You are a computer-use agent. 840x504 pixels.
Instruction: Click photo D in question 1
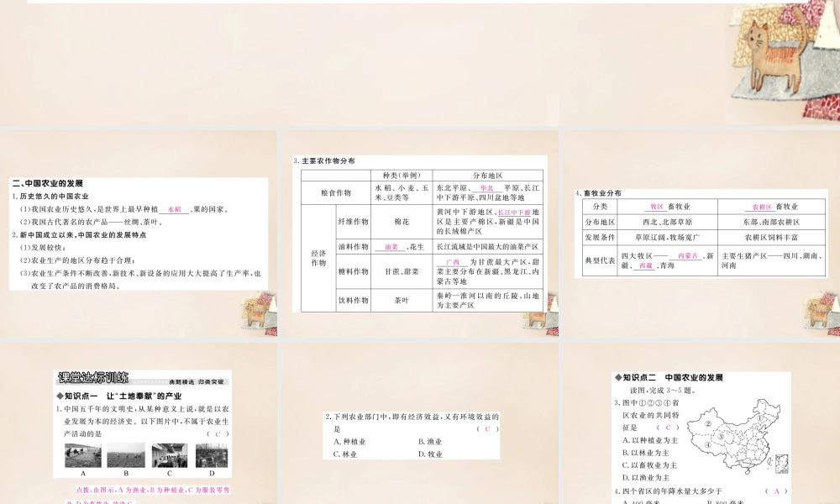tap(212, 455)
